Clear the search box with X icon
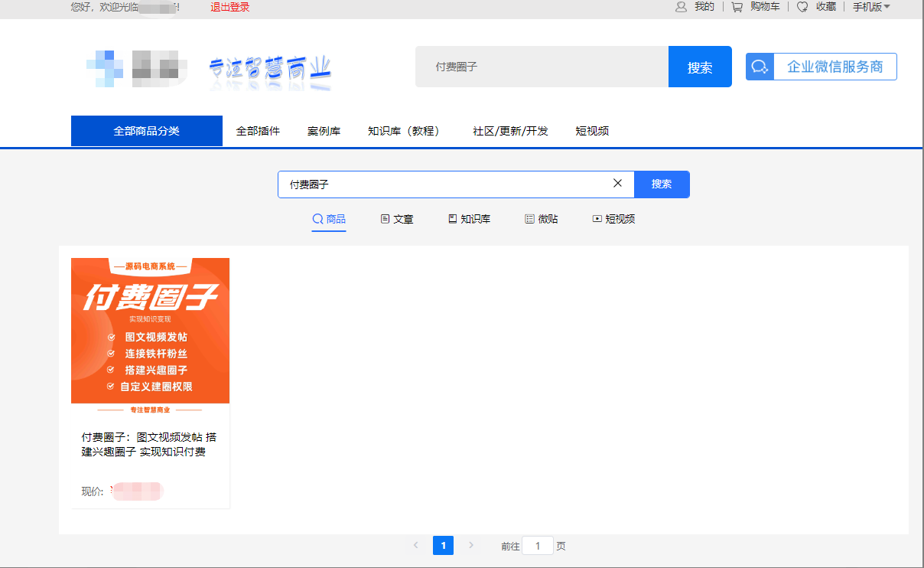 point(618,184)
